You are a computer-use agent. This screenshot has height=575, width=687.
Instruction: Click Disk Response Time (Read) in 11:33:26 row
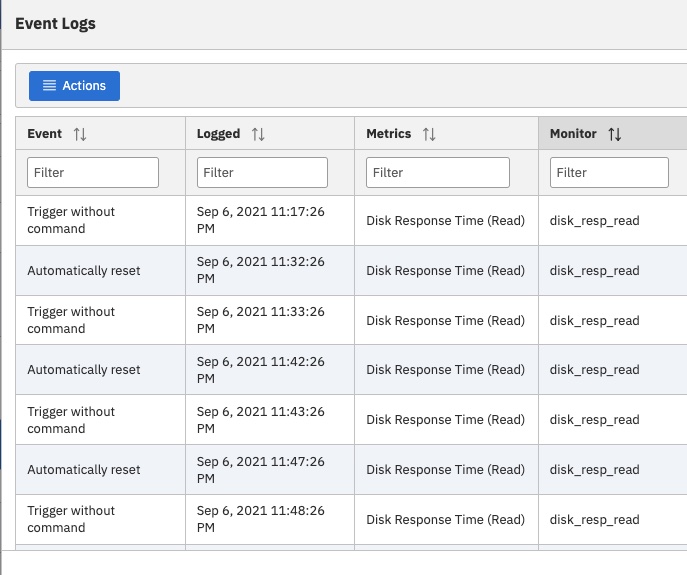446,320
